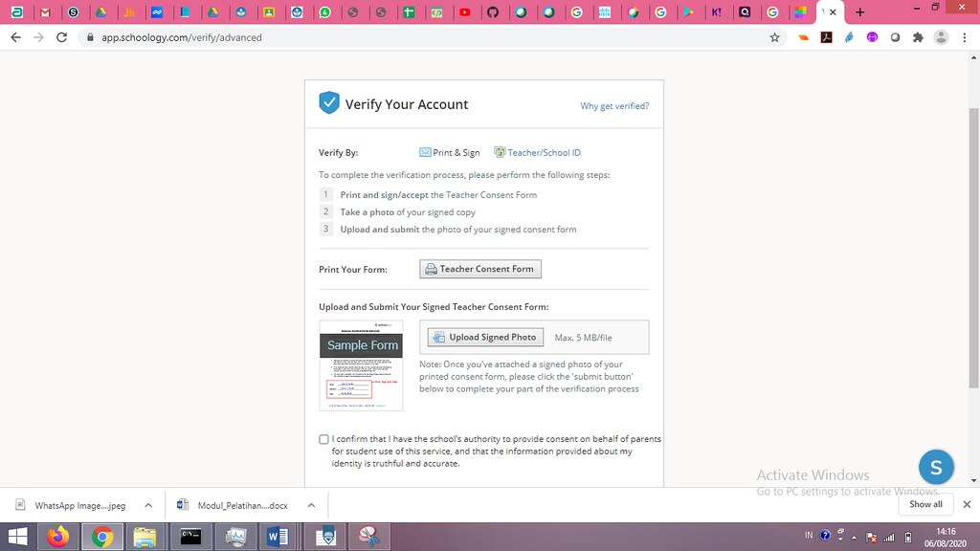This screenshot has height=551, width=980.
Task: Close the current Schoology tab
Action: [x=833, y=12]
